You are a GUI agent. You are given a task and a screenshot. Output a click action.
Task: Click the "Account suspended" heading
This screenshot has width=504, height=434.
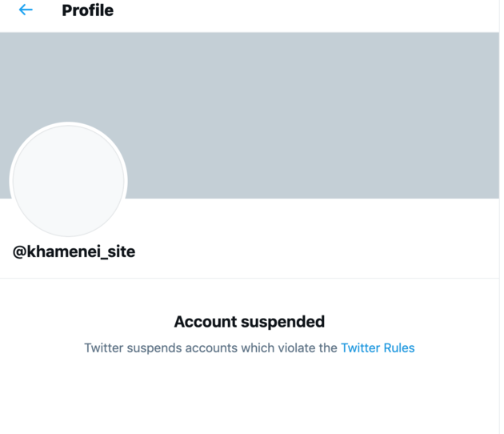[x=250, y=322]
